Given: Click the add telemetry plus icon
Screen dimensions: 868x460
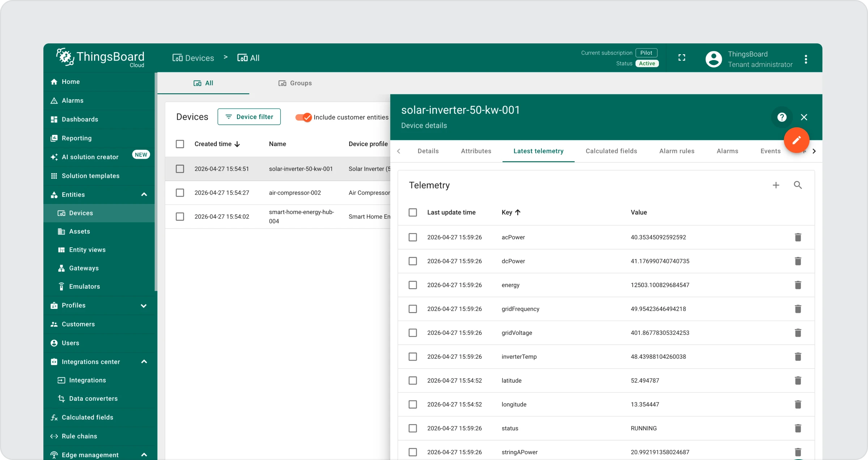Looking at the screenshot, I should coord(776,185).
